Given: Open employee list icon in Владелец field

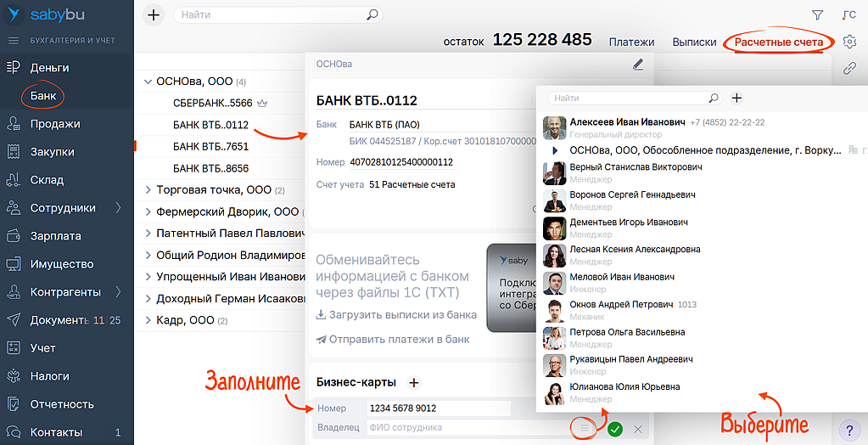Looking at the screenshot, I should tap(584, 429).
